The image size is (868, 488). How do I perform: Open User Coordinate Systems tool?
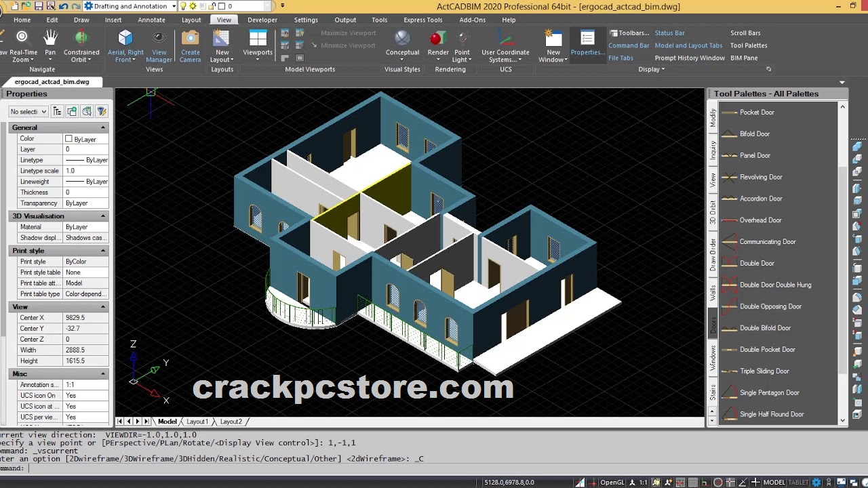click(506, 46)
